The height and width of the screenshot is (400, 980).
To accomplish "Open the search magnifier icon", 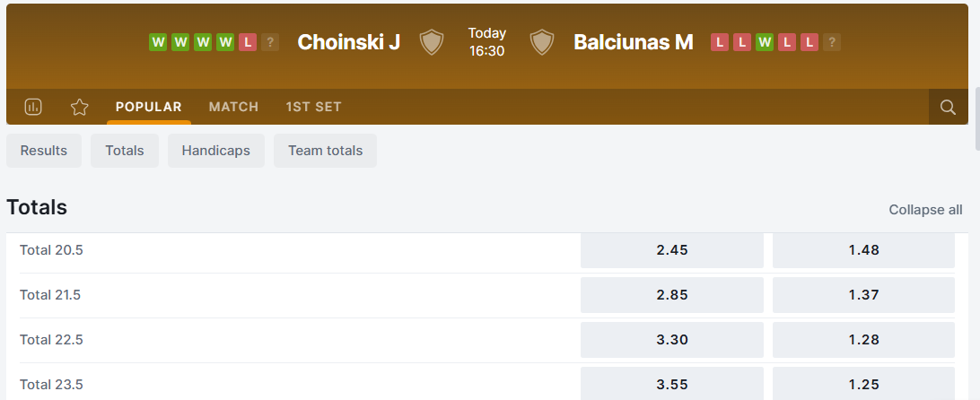I will [x=948, y=107].
